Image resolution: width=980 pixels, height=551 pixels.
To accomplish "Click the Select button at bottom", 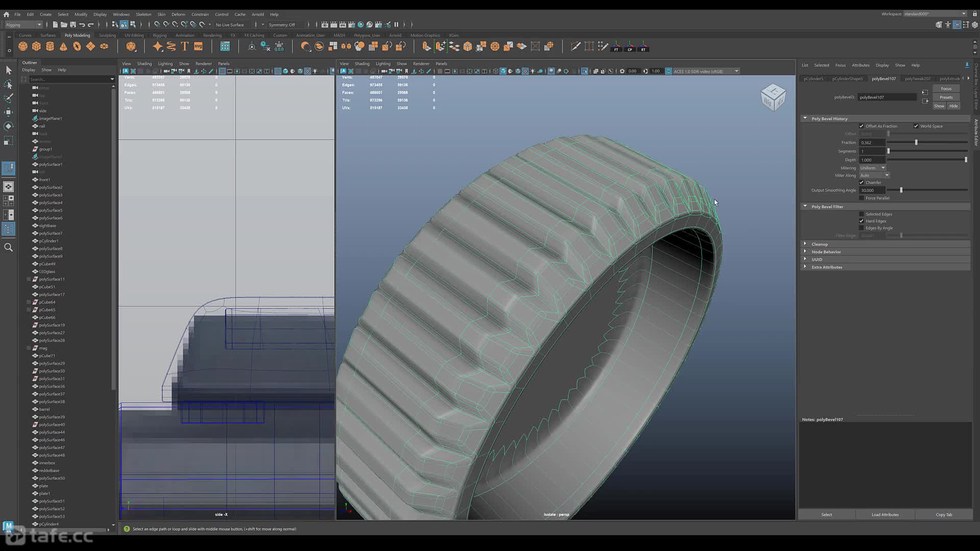I will pyautogui.click(x=826, y=514).
